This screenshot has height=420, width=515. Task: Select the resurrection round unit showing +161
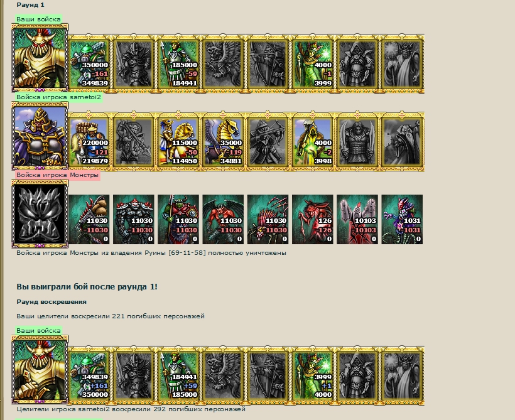point(89,375)
